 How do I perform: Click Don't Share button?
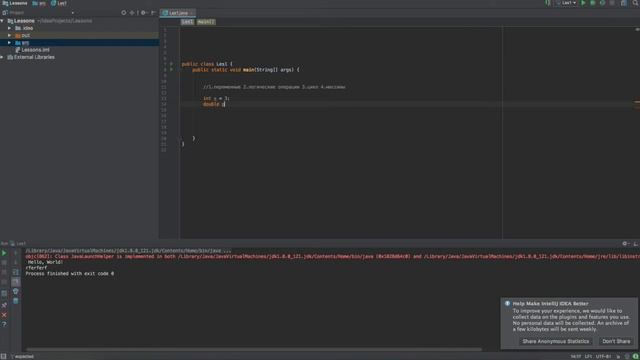point(616,341)
